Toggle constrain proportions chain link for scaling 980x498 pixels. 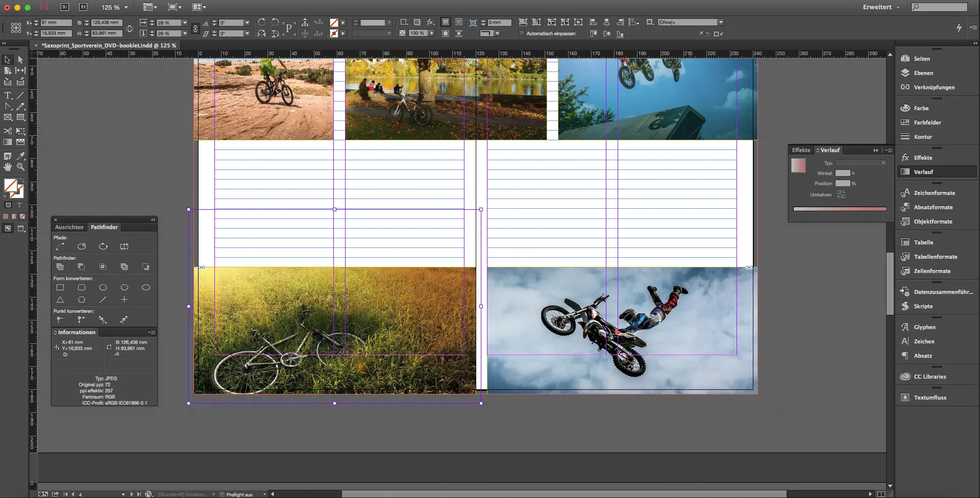click(x=195, y=29)
